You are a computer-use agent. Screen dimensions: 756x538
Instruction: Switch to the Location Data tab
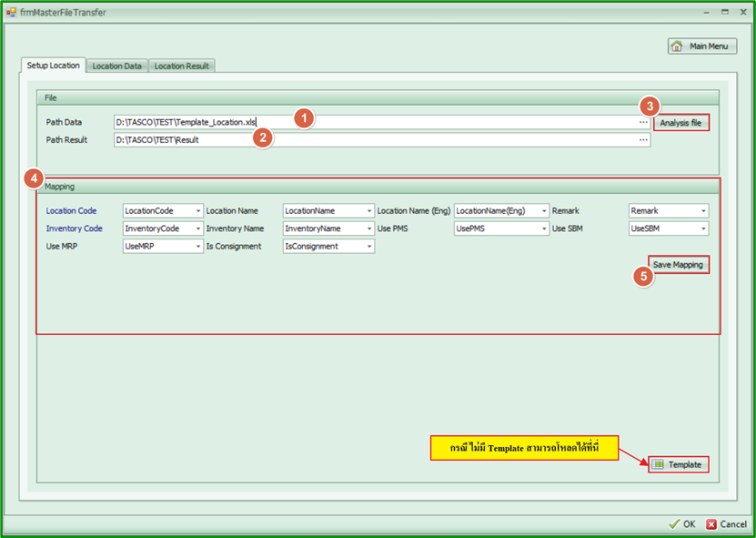[116, 66]
